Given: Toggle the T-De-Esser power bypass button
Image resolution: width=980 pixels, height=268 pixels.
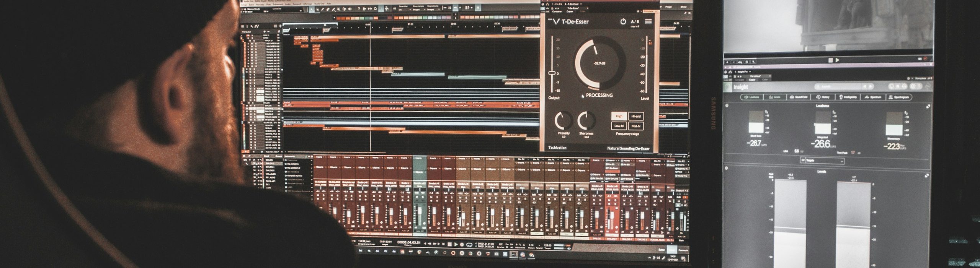Looking at the screenshot, I should pos(623,21).
